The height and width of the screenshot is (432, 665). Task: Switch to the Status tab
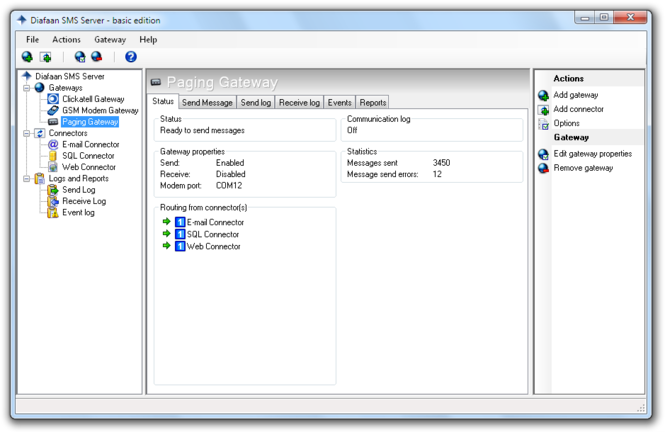163,101
